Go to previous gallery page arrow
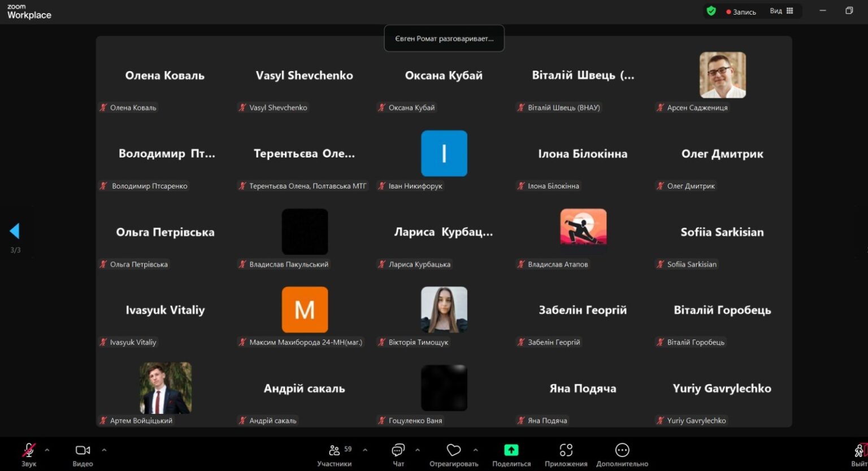This screenshot has width=868, height=471. point(15,230)
